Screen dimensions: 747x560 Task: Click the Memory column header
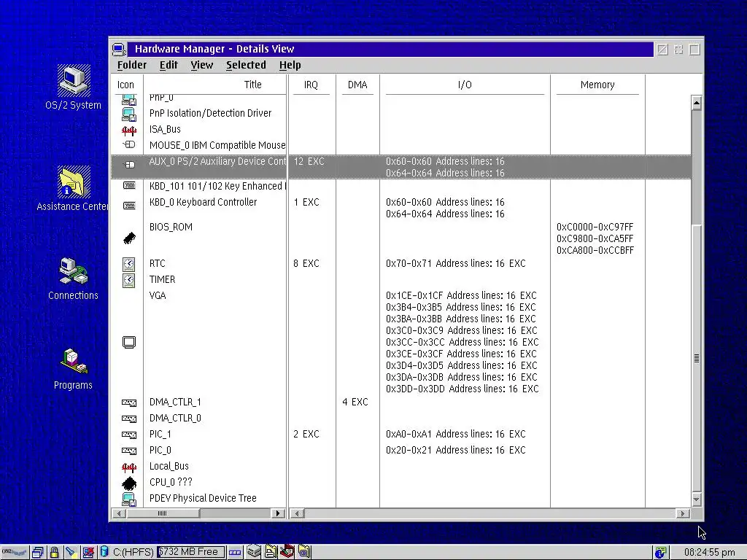tap(597, 85)
